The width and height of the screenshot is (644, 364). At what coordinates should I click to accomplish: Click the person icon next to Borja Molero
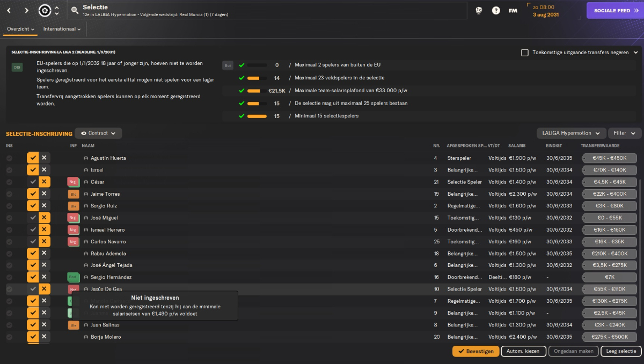tap(86, 337)
